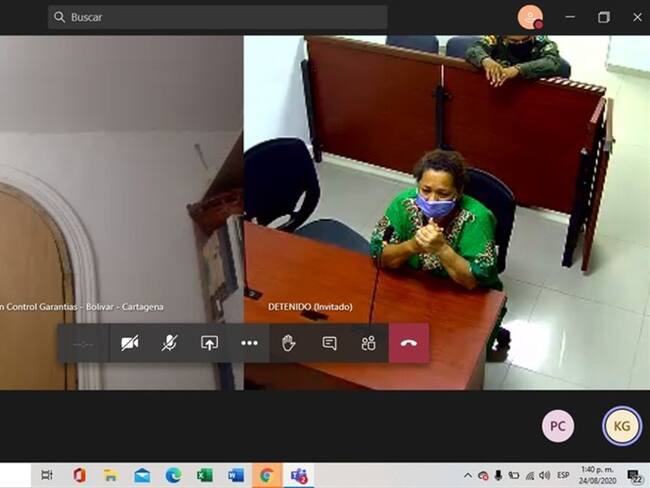Launch Excel from the taskbar
Image resolution: width=650 pixels, height=488 pixels.
point(204,475)
